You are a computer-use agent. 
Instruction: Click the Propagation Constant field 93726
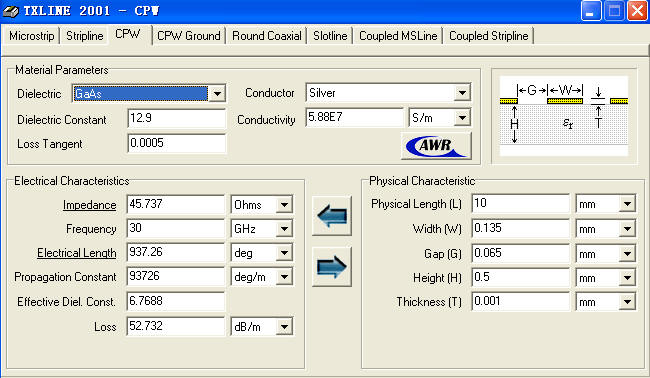176,276
